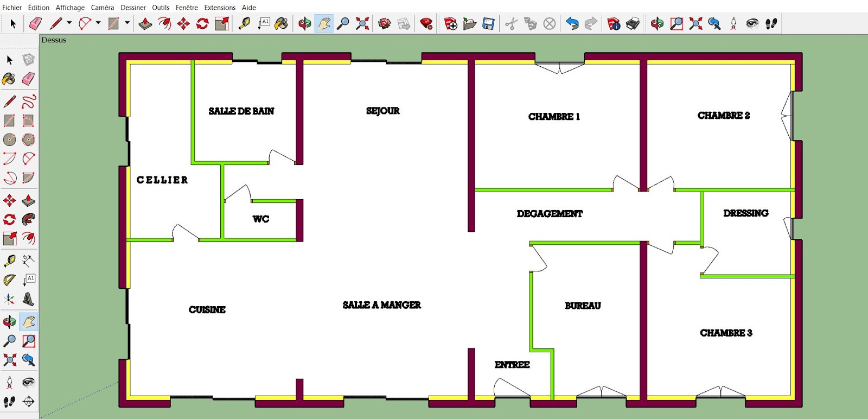Choose the Rotated Rectangle tool
The image size is (868, 419).
(28, 120)
